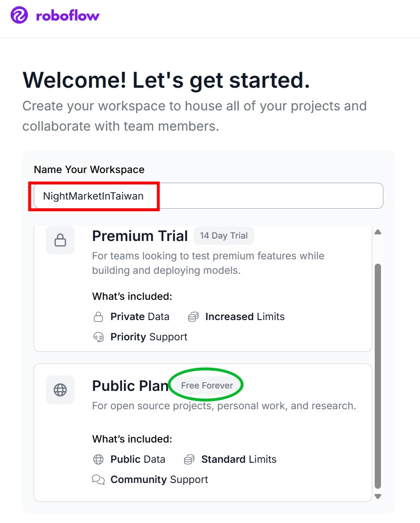Click the 14 Day Trial badge
Image resolution: width=420 pixels, height=523 pixels.
pos(223,236)
